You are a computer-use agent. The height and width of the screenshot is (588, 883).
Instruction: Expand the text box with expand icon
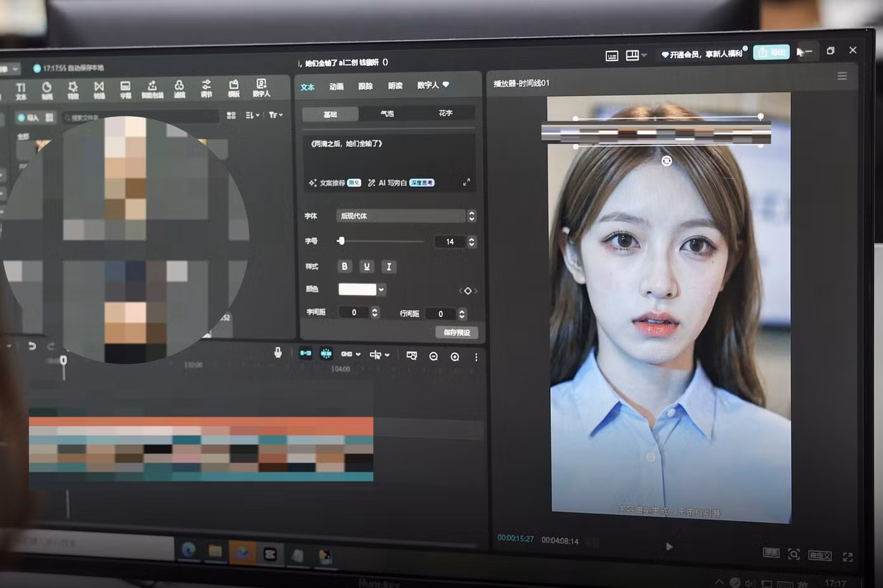tap(466, 182)
